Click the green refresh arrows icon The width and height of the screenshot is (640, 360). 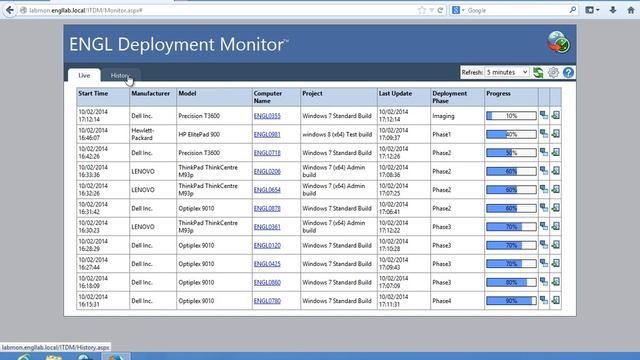point(538,73)
